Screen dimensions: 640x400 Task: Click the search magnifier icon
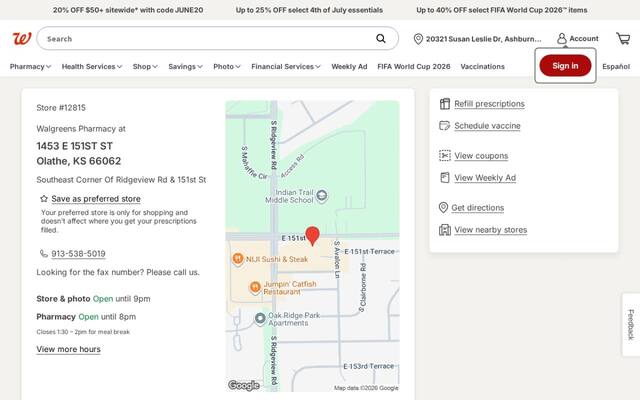pyautogui.click(x=380, y=38)
